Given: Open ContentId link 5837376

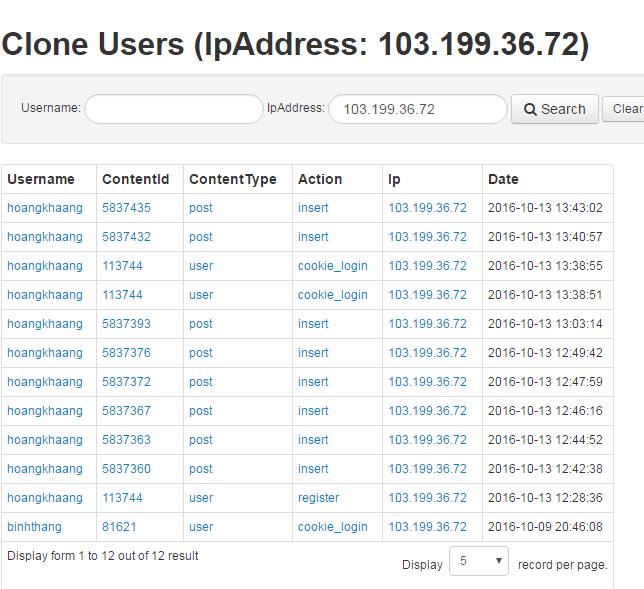Looking at the screenshot, I should [126, 353].
